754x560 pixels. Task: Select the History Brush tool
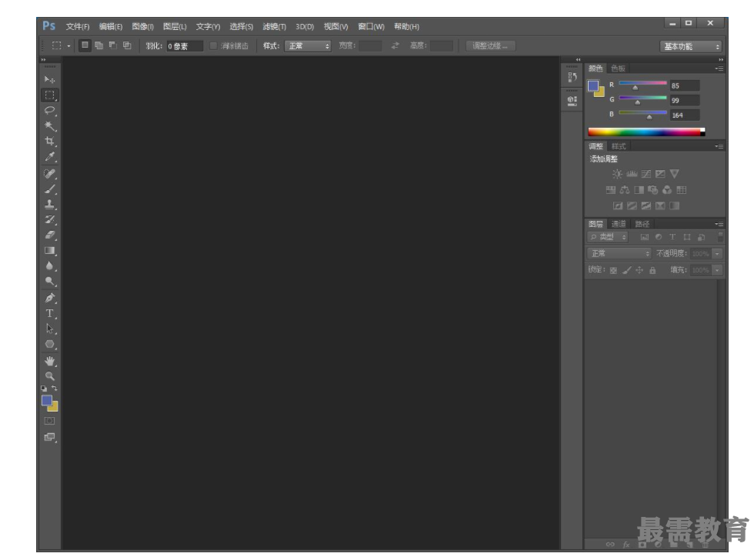point(49,220)
